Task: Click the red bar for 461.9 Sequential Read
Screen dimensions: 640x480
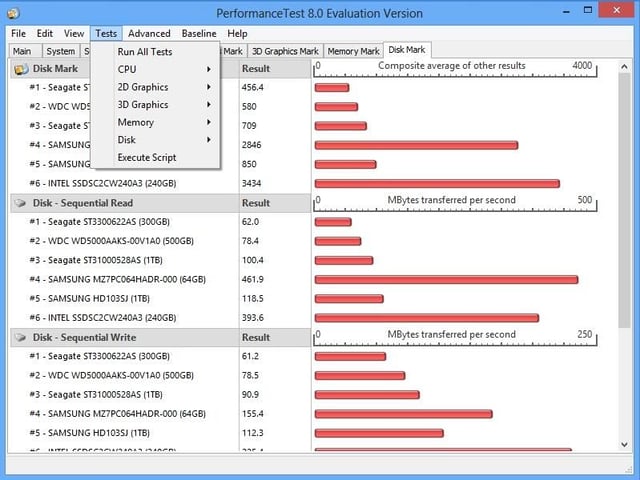Action: pyautogui.click(x=447, y=280)
